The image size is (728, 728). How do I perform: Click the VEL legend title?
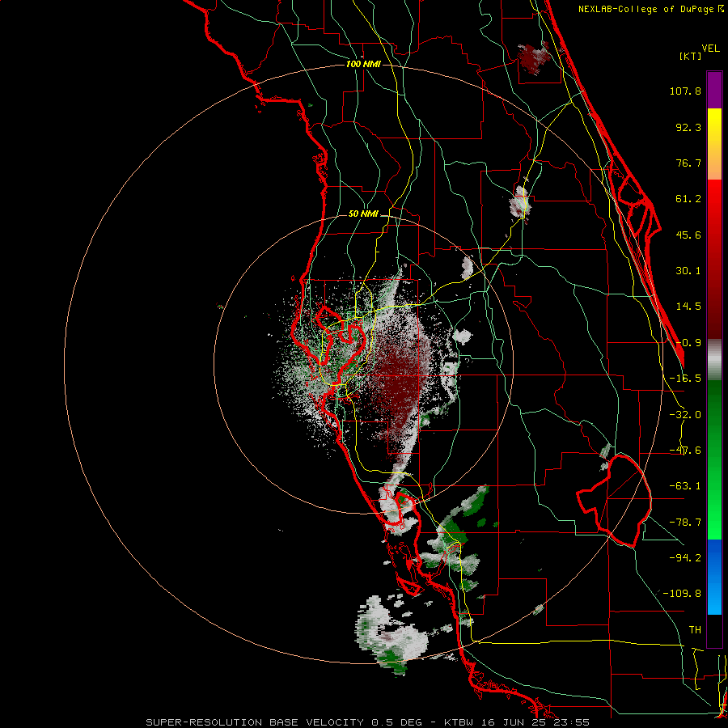(710, 49)
